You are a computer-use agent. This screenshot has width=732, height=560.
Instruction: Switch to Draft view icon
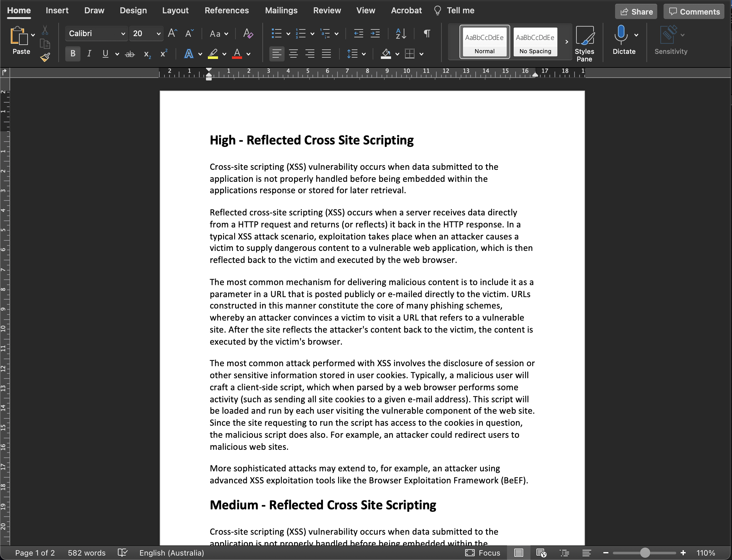pyautogui.click(x=587, y=553)
